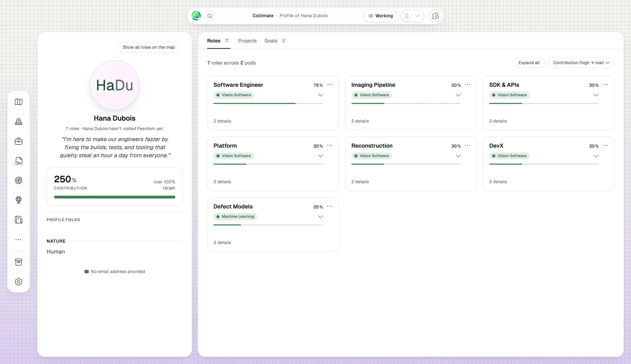Click the HaDu profile avatar
631x364 pixels.
(115, 85)
